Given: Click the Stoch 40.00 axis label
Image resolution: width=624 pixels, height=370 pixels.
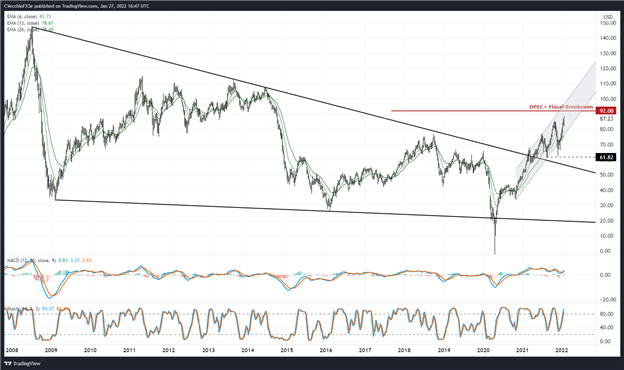Looking at the screenshot, I should point(606,327).
